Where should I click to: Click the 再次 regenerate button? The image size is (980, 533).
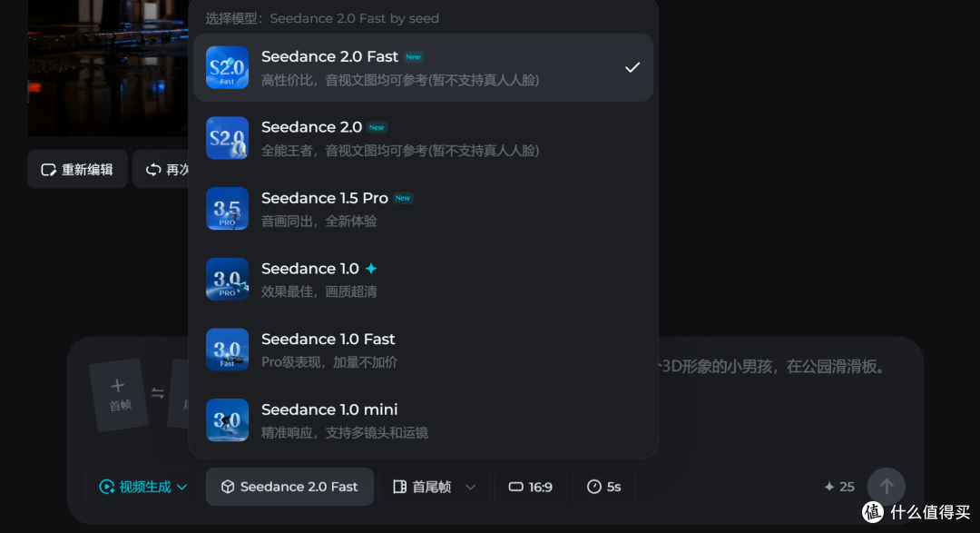(x=161, y=170)
